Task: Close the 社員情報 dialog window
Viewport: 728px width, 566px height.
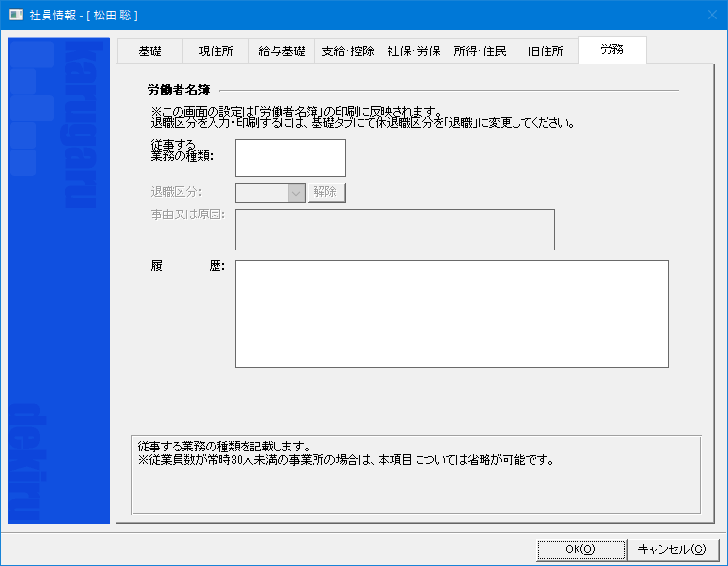Action: point(712,15)
